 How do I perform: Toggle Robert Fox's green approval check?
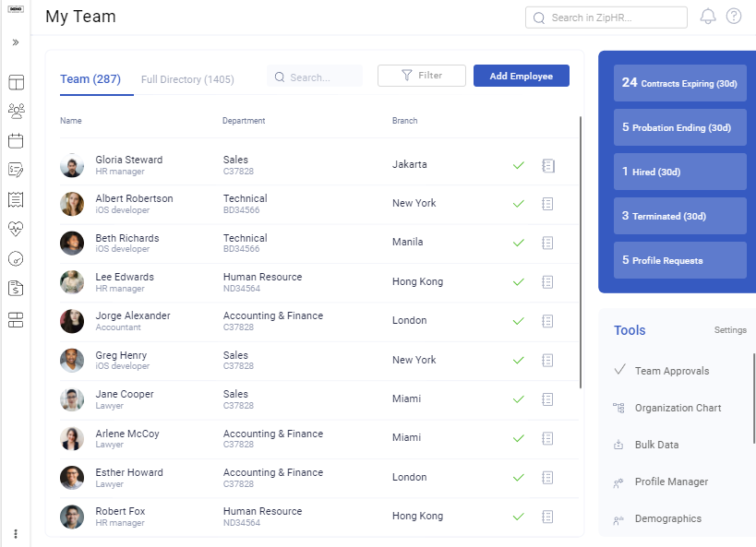[x=518, y=517]
